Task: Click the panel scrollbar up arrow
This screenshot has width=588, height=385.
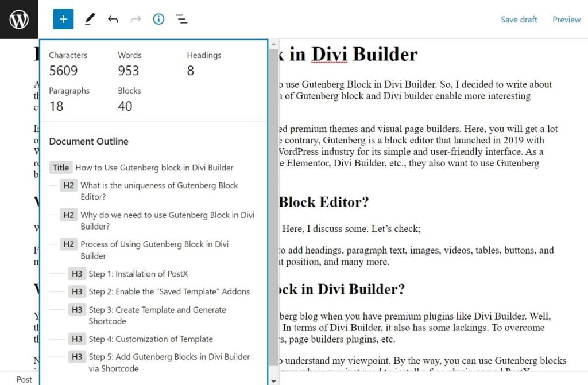Action: [274, 44]
